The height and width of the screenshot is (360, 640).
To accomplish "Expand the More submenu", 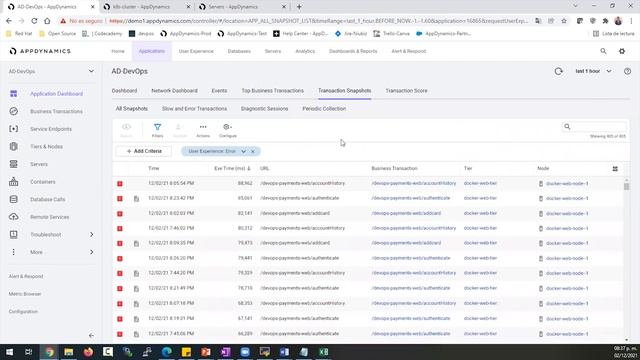I will pyautogui.click(x=91, y=252).
